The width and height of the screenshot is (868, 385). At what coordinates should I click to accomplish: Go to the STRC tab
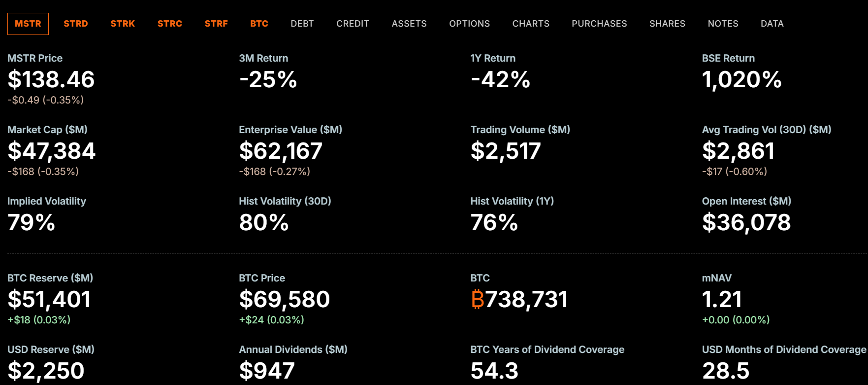170,24
